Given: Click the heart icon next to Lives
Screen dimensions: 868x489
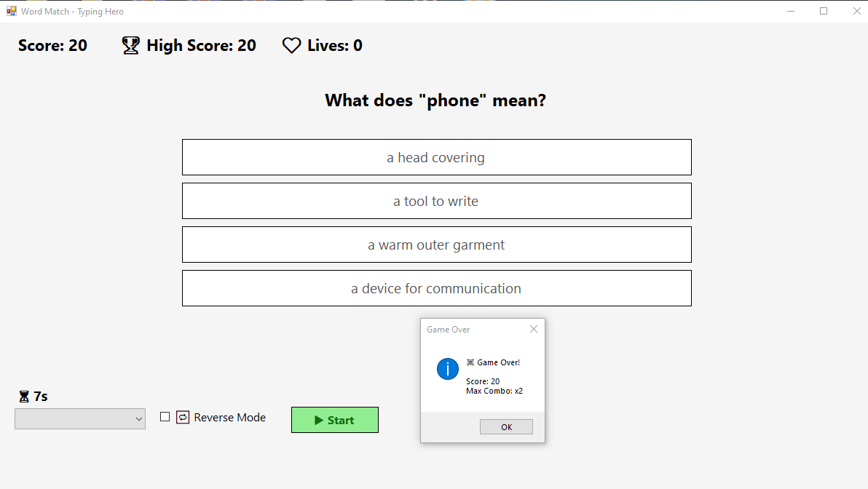Looking at the screenshot, I should click(x=291, y=45).
